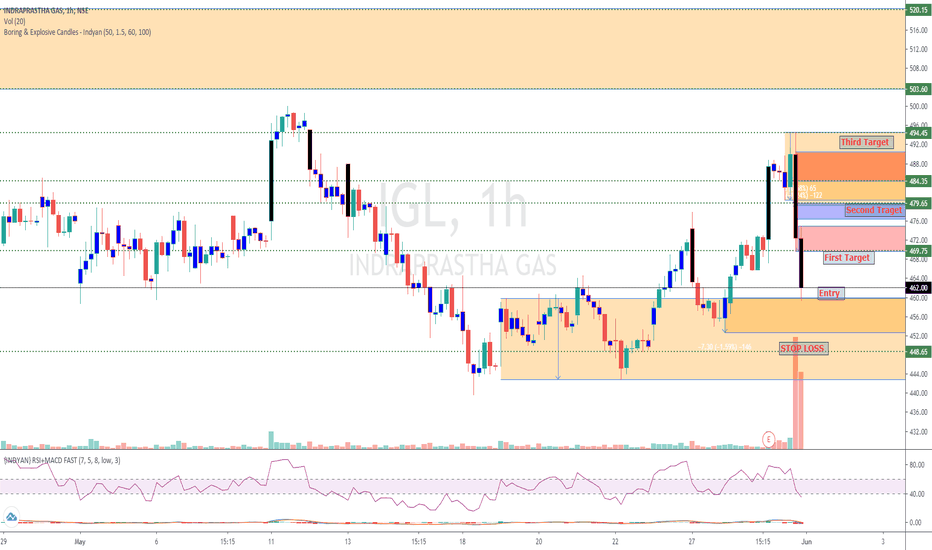932x550 pixels.
Task: Click Boring & Explosive Candles indicator legend
Action: point(77,32)
